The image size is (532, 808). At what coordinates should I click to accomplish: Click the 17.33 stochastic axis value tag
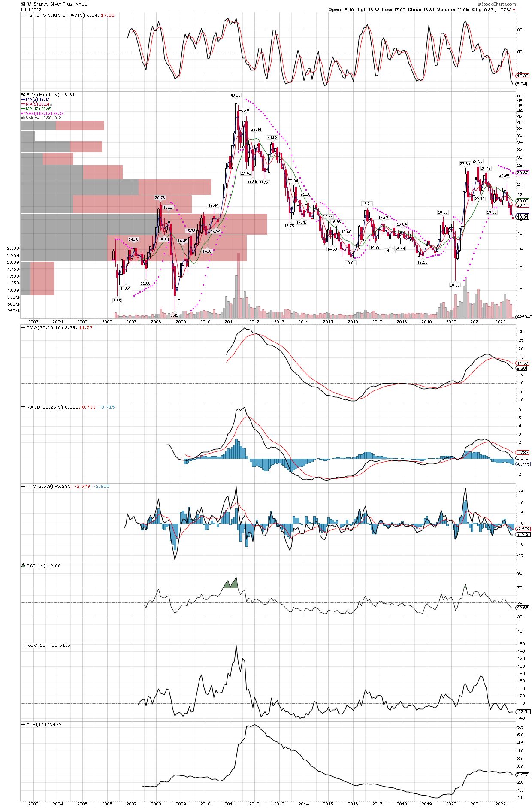pyautogui.click(x=523, y=76)
